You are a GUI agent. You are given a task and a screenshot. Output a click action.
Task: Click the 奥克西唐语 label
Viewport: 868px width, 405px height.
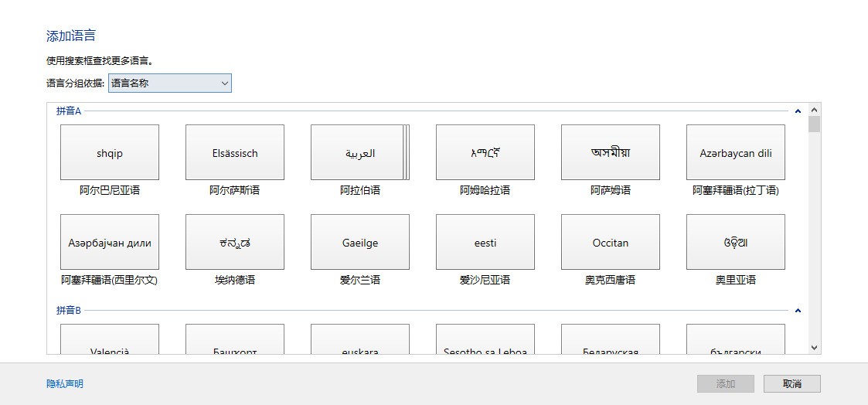[610, 280]
